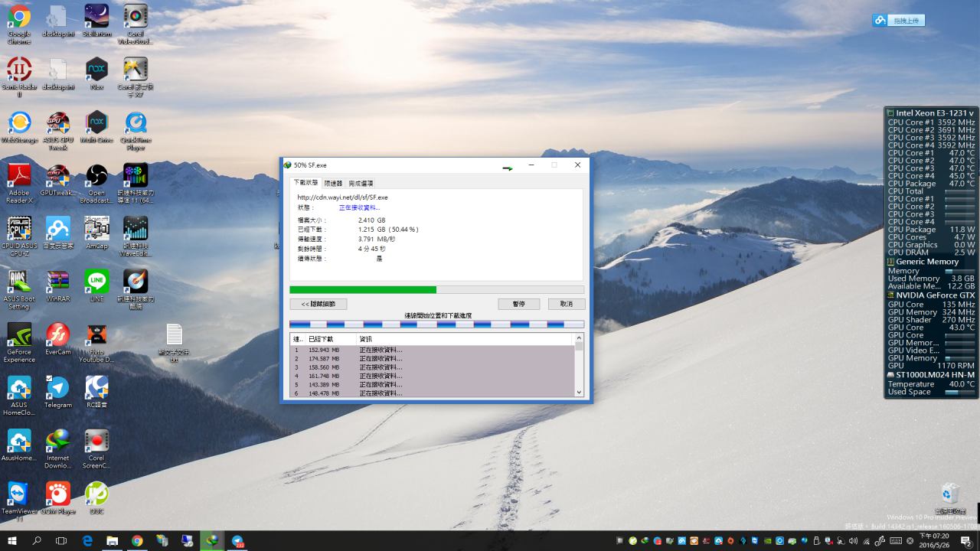Image resolution: width=980 pixels, height=551 pixels.
Task: Open the Telegram desktop shortcut
Action: pyautogui.click(x=58, y=389)
